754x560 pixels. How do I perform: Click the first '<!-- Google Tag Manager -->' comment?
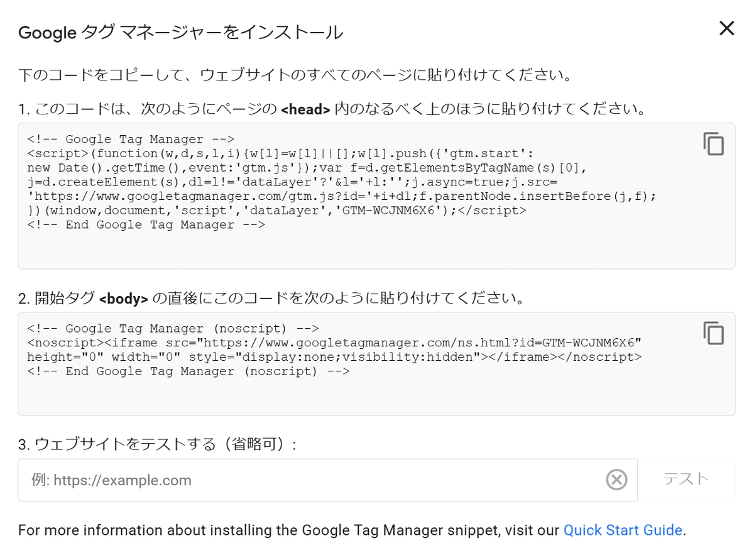[x=131, y=139]
